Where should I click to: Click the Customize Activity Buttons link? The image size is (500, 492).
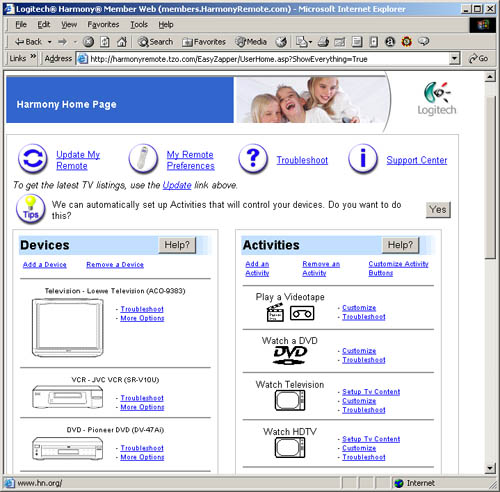click(x=398, y=268)
